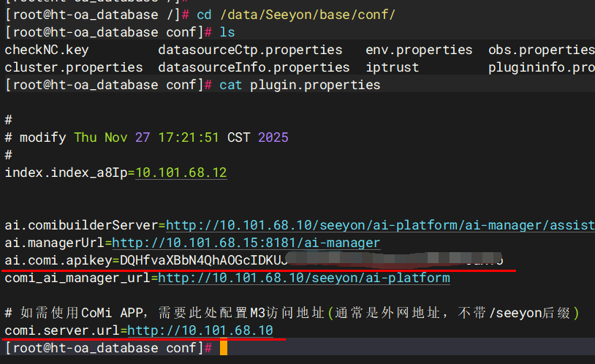The width and height of the screenshot is (595, 364).
Task: Open the comi.server.url http://10.101.68.10 link
Action: [200, 330]
